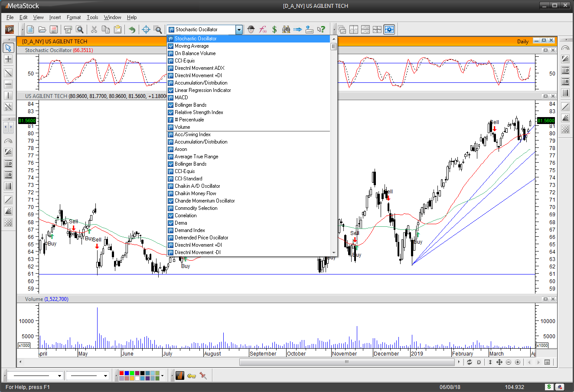Open print preview magnifier icon

point(80,29)
